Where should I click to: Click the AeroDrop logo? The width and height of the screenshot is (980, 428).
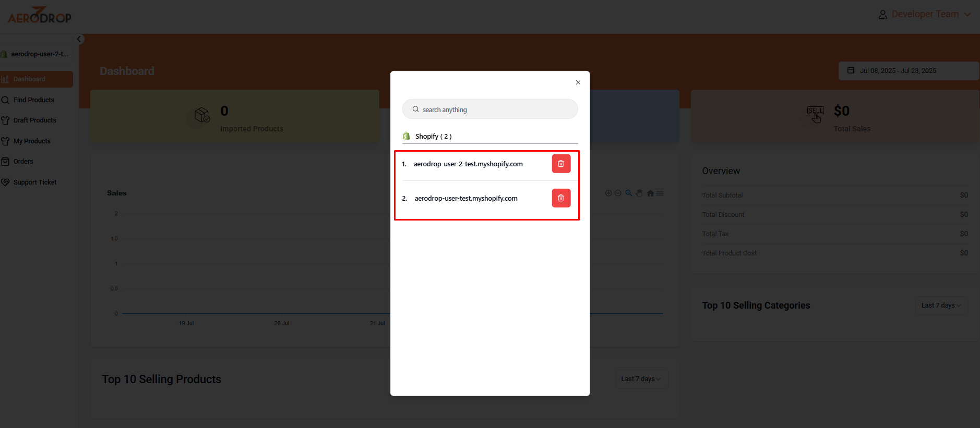40,15
